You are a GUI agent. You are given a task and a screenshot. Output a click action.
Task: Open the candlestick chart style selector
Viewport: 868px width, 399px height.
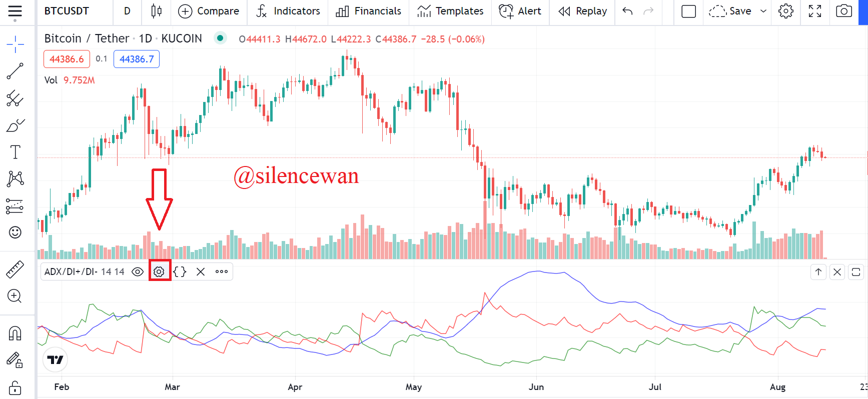(x=157, y=11)
